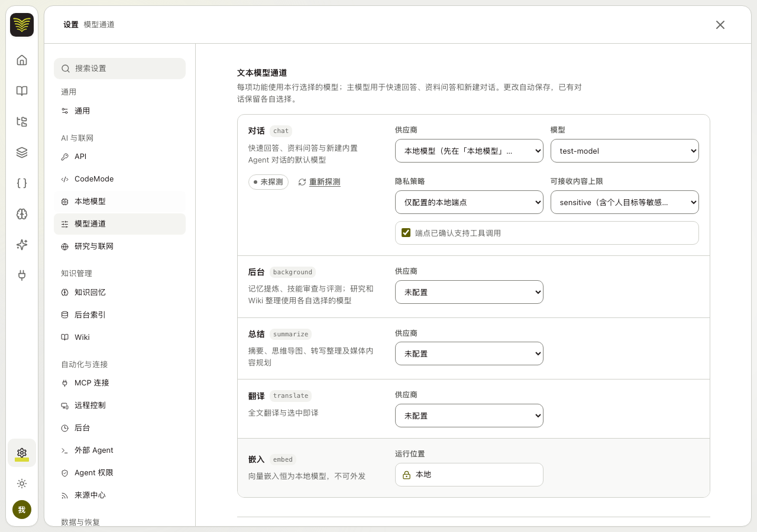This screenshot has width=757, height=532.
Task: Open the user avatar labeled 我
Action: [x=22, y=510]
